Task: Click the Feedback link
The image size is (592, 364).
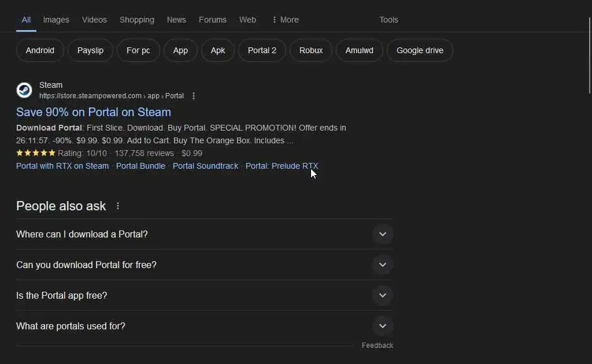Action: pos(378,346)
